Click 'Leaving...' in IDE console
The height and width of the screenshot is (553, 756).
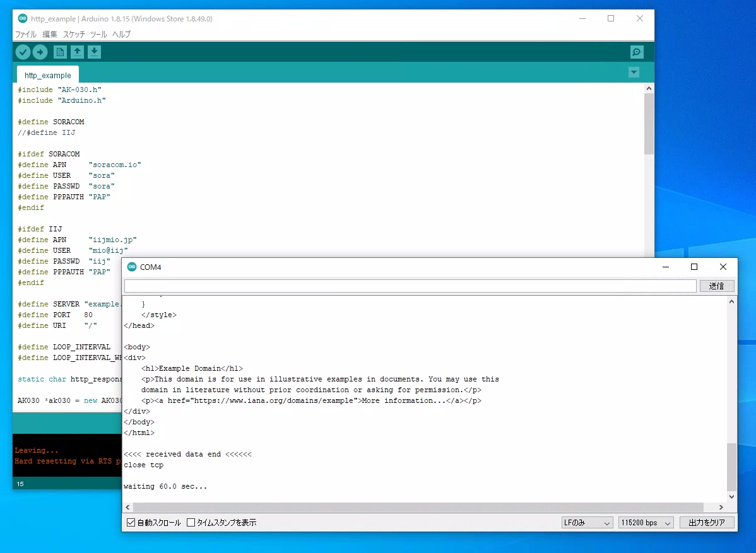36,450
